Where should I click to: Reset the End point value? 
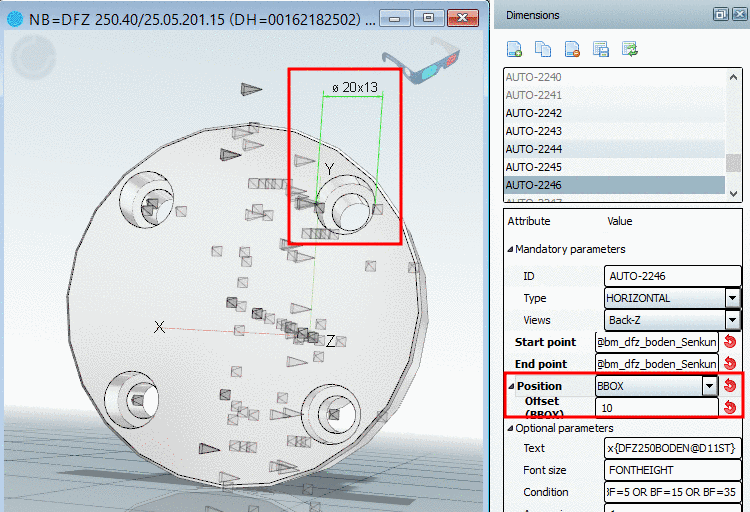point(730,364)
